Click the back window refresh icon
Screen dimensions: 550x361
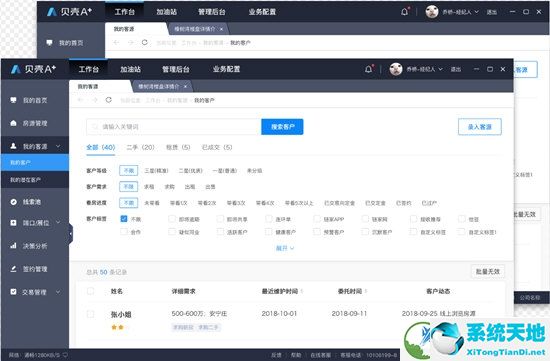click(145, 42)
